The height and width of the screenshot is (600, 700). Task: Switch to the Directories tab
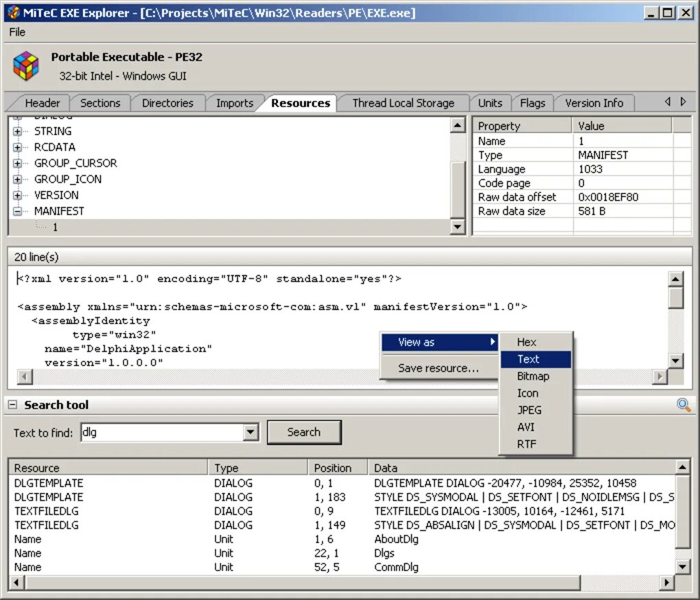coord(168,103)
